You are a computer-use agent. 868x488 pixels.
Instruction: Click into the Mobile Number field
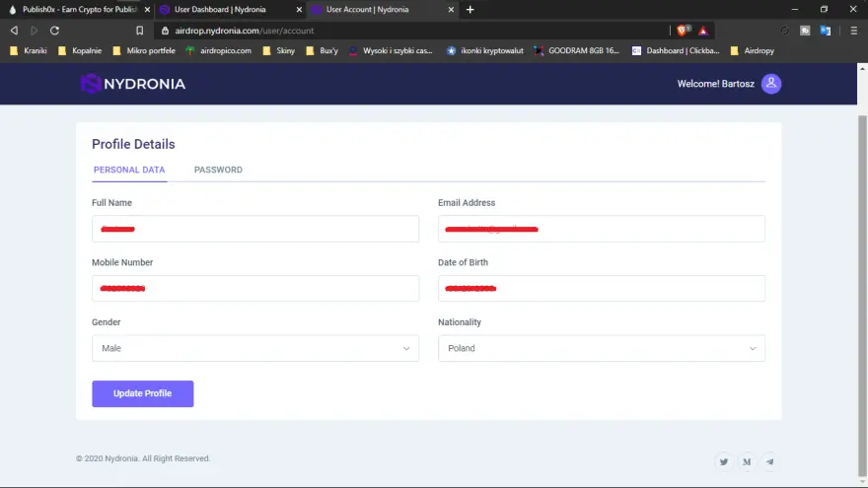tap(255, 288)
